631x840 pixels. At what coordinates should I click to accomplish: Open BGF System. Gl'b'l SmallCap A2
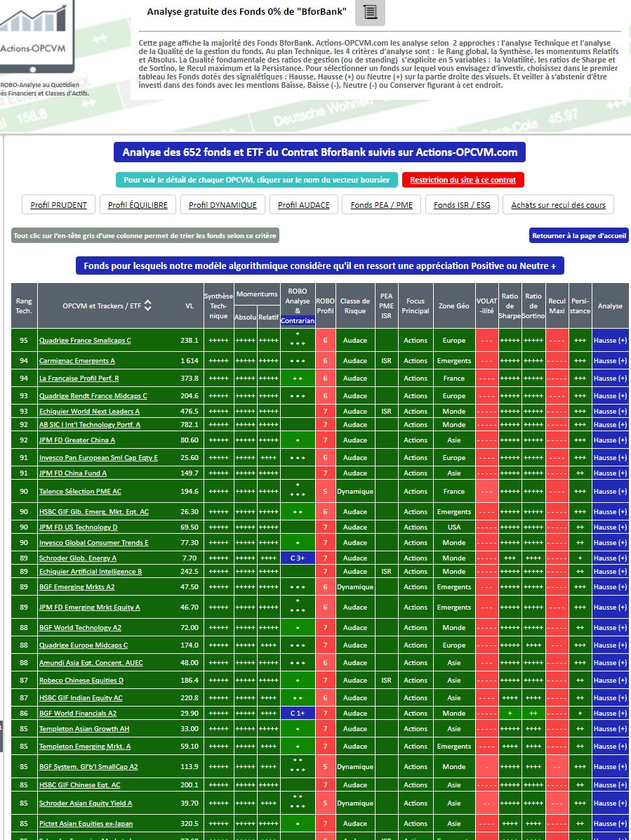88,767
